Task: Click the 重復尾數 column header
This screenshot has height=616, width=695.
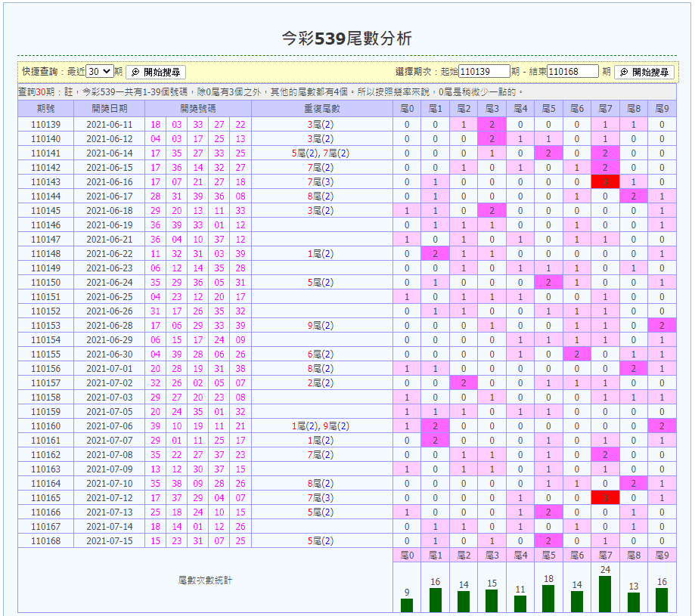Action: pyautogui.click(x=322, y=109)
